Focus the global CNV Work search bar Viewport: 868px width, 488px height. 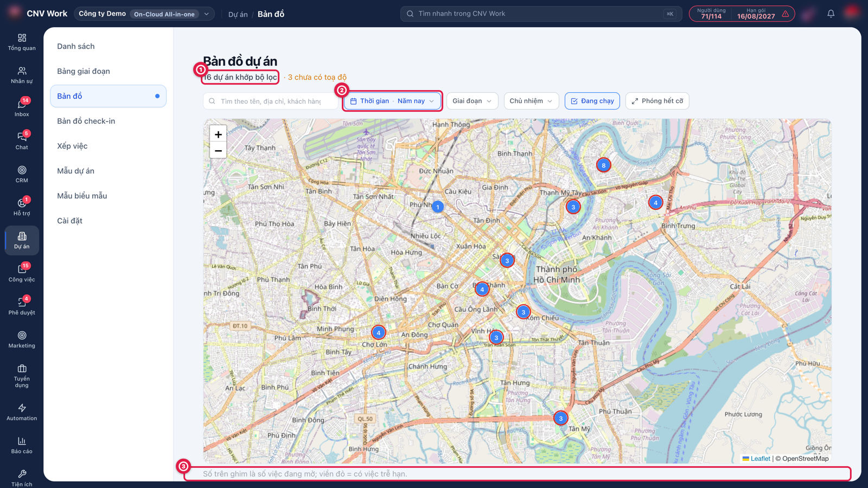click(541, 14)
